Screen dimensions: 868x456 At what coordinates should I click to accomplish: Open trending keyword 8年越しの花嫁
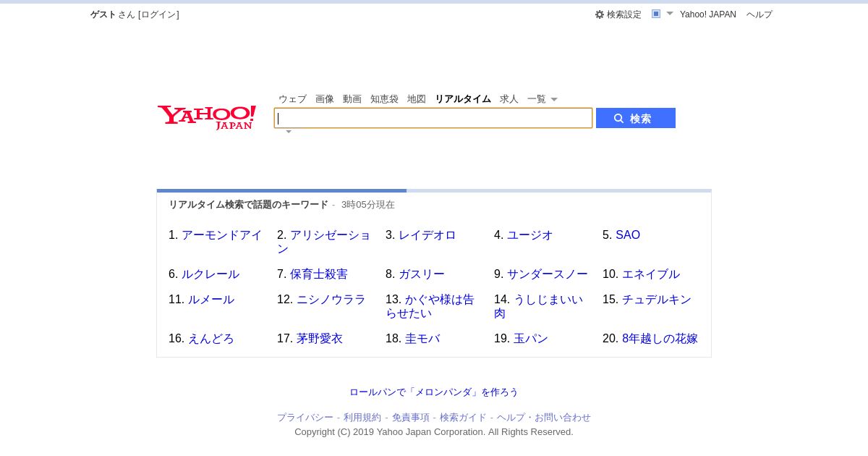click(x=660, y=339)
